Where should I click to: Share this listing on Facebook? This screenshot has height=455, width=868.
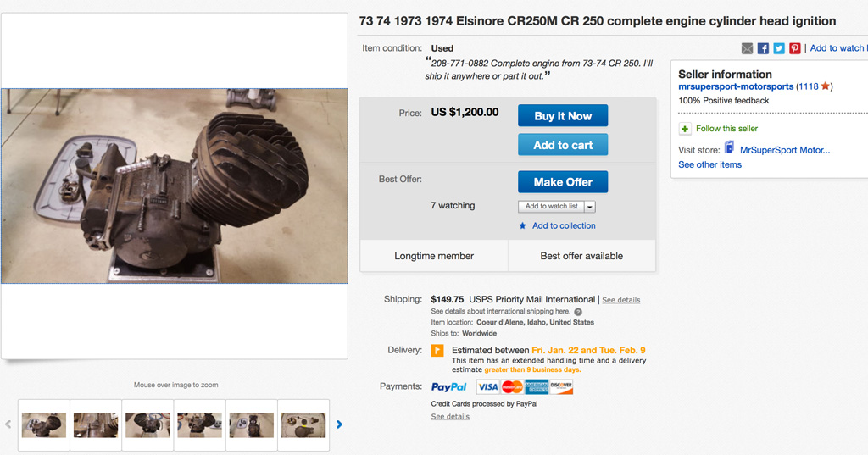763,48
